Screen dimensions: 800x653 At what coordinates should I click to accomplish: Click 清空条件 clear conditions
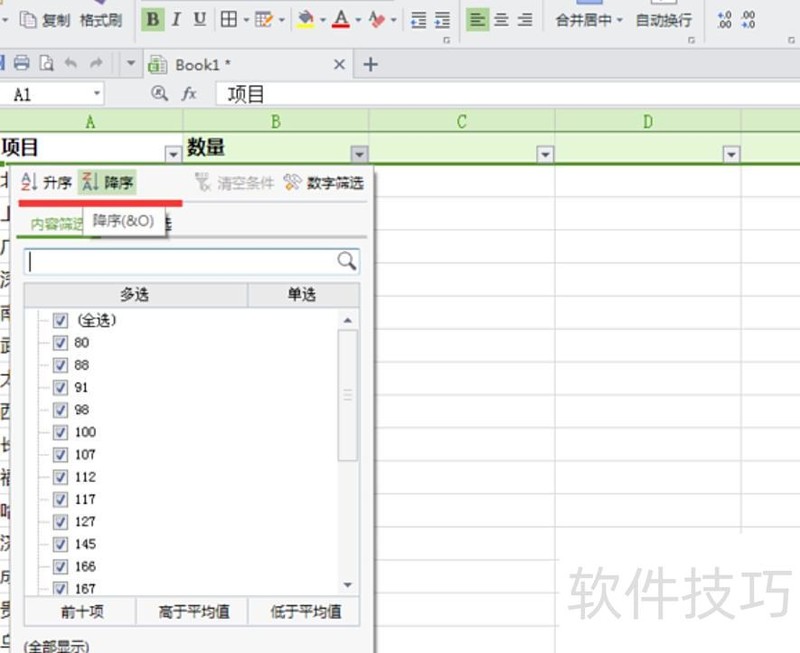point(235,183)
